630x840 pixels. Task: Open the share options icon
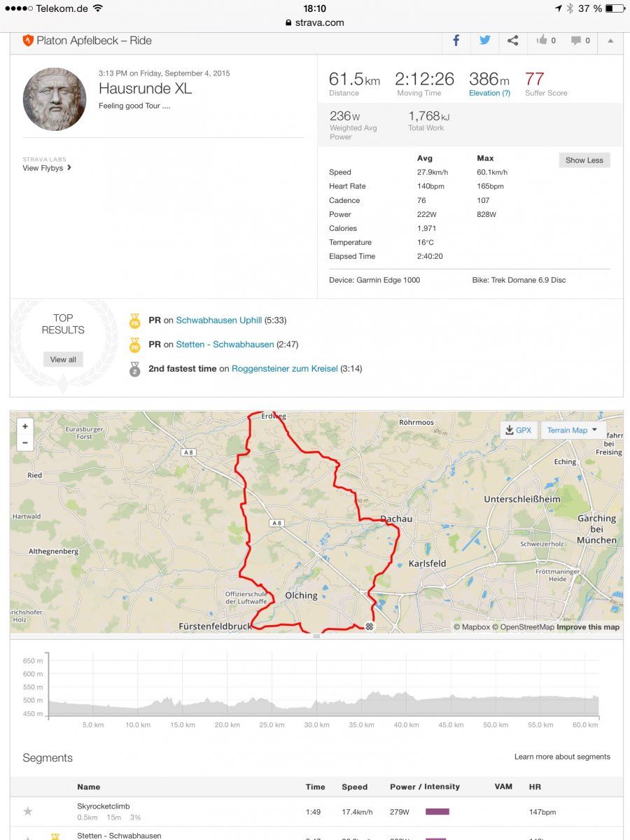click(x=513, y=41)
